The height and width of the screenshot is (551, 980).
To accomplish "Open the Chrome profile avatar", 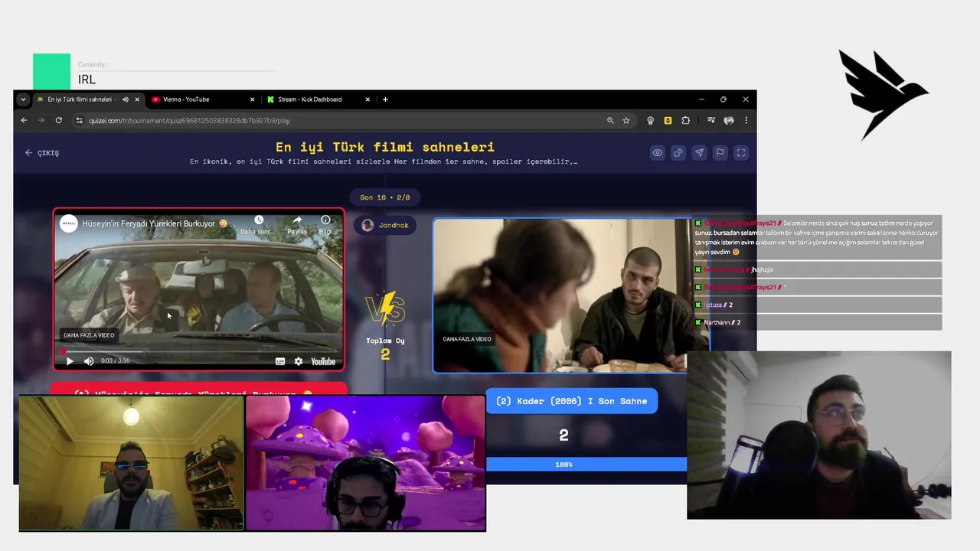I will (x=729, y=120).
